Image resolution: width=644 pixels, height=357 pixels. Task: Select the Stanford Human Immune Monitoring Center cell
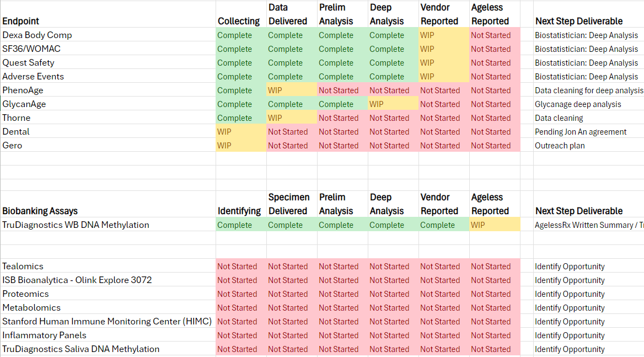[107, 321]
